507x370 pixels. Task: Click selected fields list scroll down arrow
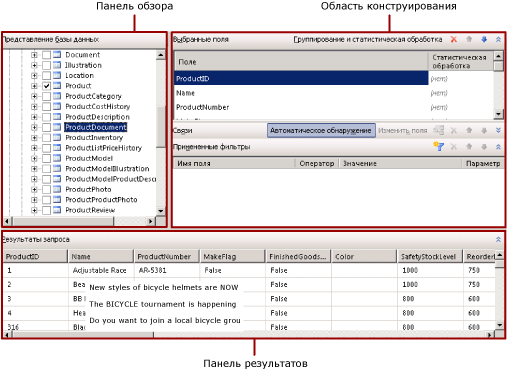[x=498, y=114]
